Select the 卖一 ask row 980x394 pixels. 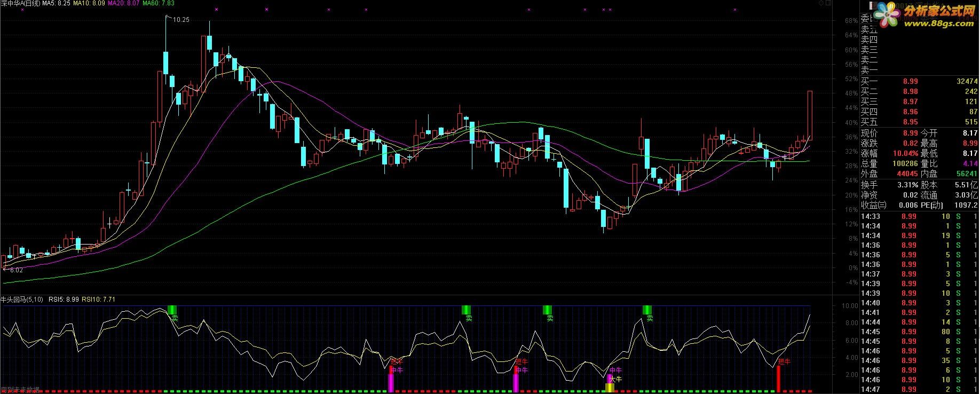pyautogui.click(x=919, y=70)
